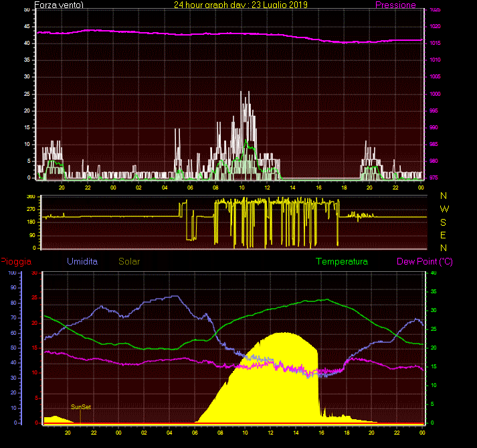Viewport: 477px width, 448px height.
Task: Click the top of the yellow solar radiation area
Action: pos(283,333)
